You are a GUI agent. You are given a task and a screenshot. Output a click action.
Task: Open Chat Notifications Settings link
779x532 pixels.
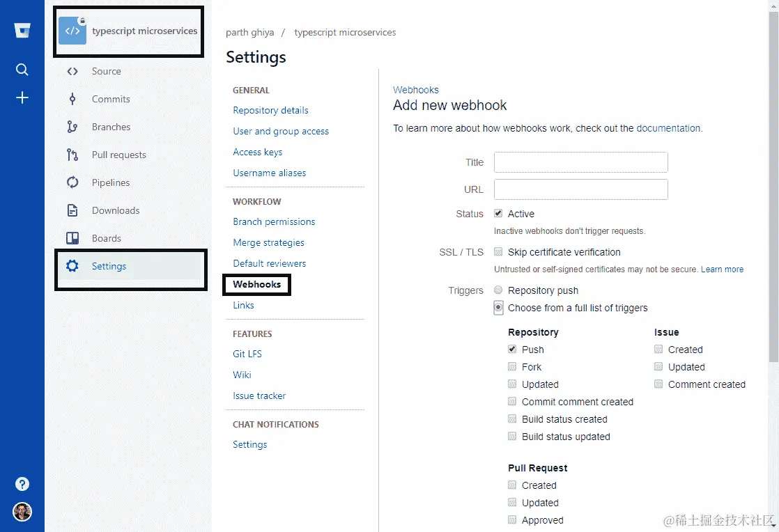(250, 444)
